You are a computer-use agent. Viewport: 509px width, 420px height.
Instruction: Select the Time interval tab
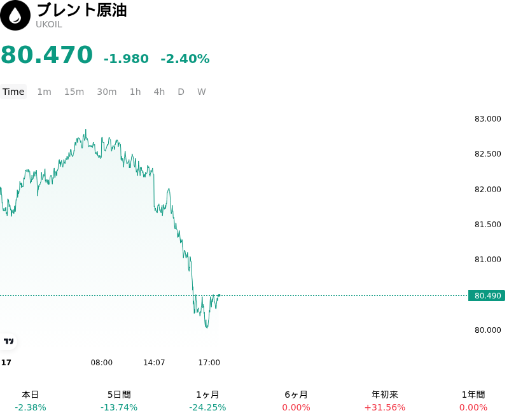point(13,92)
